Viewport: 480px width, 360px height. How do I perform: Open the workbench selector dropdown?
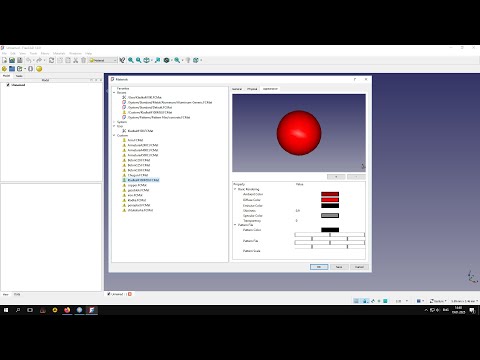pyautogui.click(x=103, y=60)
